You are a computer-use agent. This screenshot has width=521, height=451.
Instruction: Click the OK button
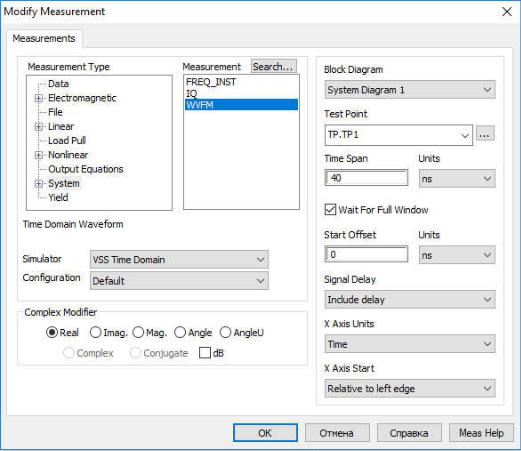pos(265,433)
